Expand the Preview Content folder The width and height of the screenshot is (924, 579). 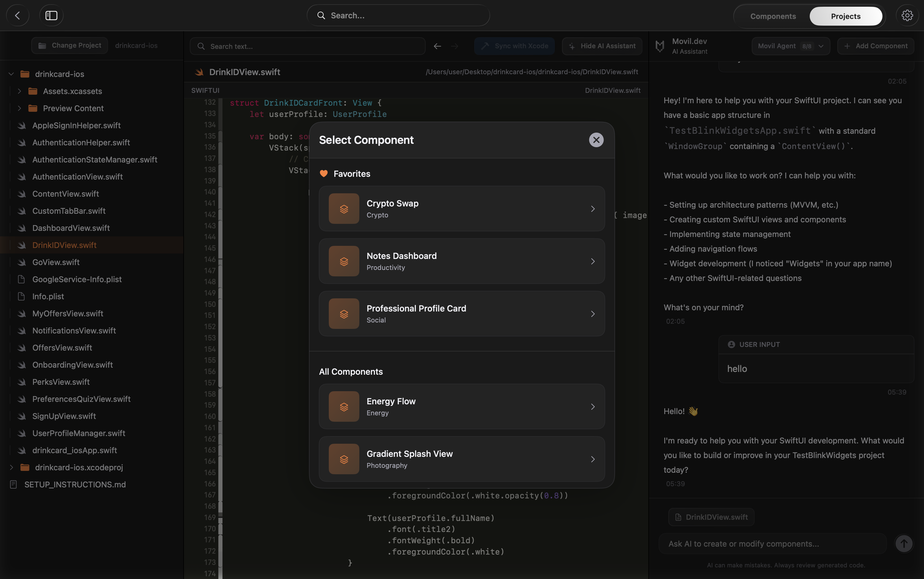pos(19,108)
